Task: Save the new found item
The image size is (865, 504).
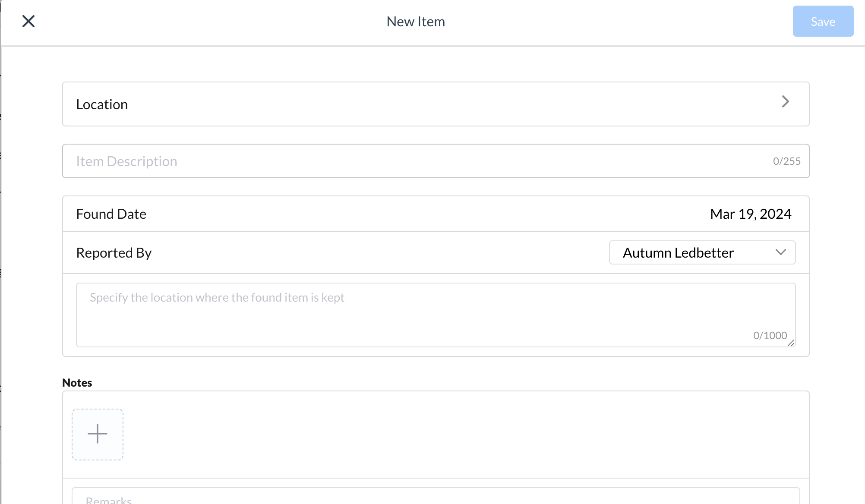Action: (x=822, y=21)
